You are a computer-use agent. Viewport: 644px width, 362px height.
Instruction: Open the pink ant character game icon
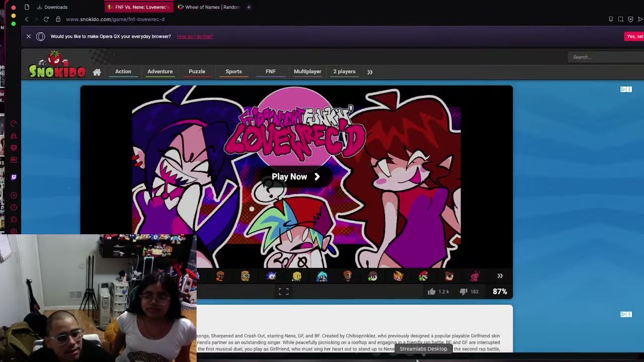474,276
